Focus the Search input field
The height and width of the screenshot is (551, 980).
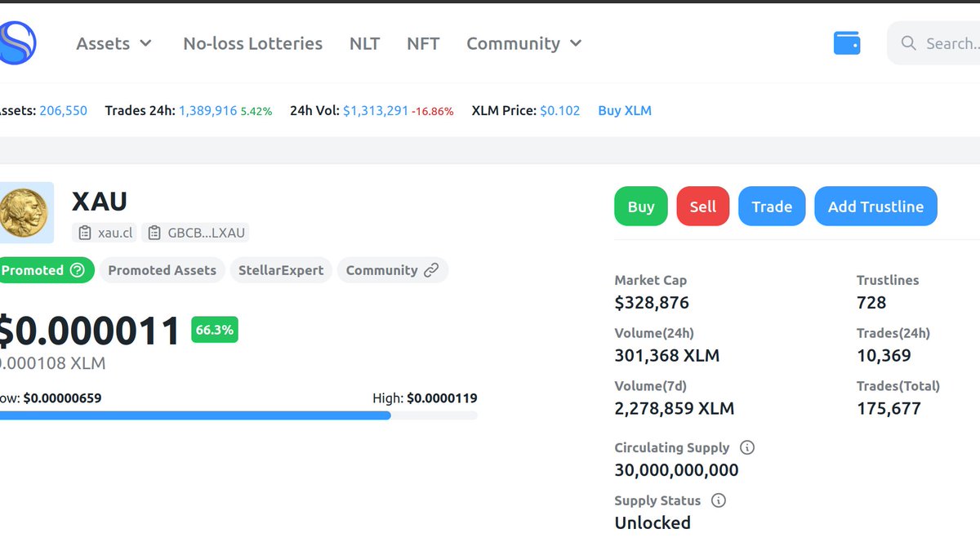[x=933, y=43]
